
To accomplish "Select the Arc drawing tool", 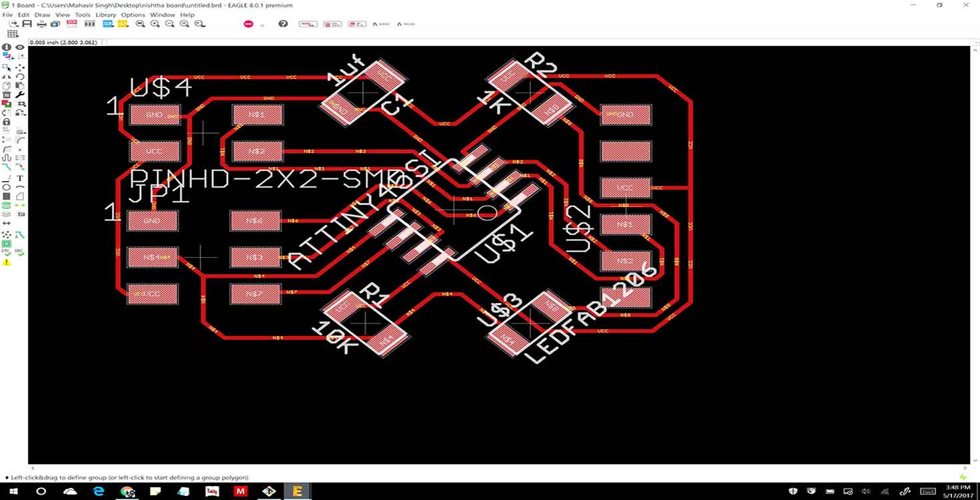I will point(20,187).
